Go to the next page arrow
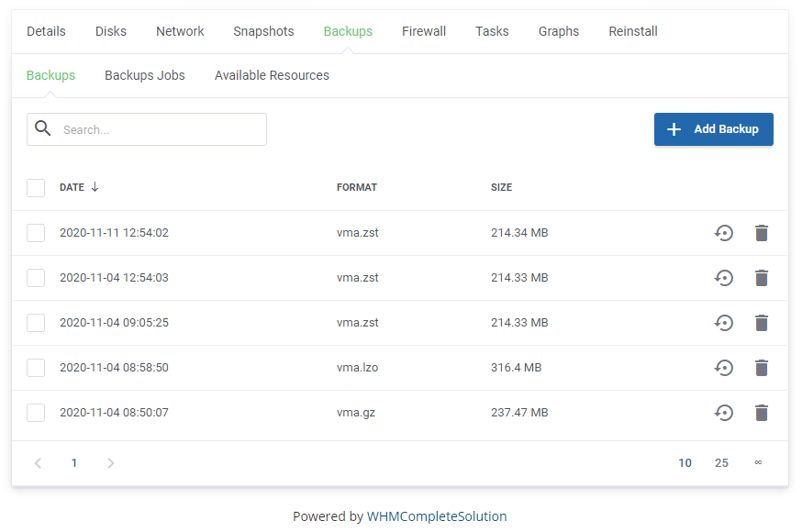This screenshot has width=802, height=532. [x=110, y=463]
